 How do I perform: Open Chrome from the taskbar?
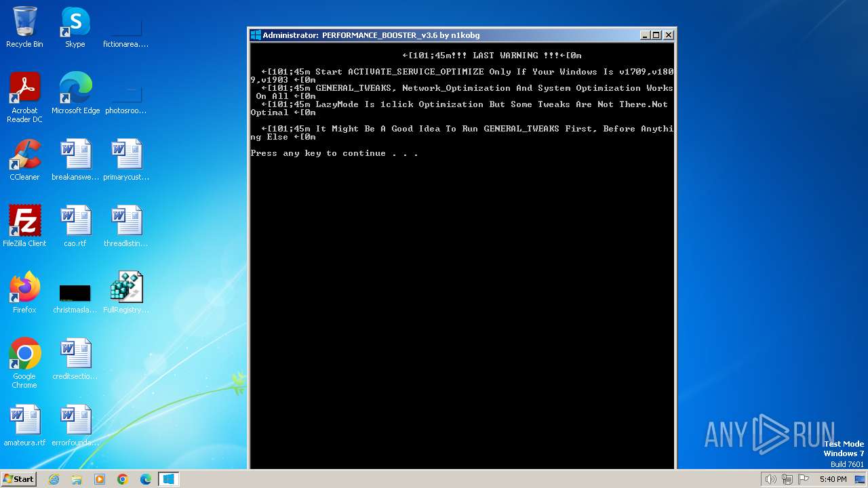(123, 479)
